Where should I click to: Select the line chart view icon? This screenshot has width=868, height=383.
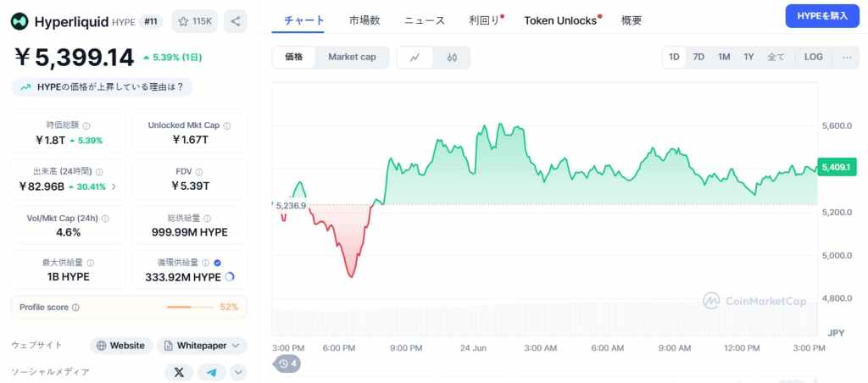pos(415,57)
